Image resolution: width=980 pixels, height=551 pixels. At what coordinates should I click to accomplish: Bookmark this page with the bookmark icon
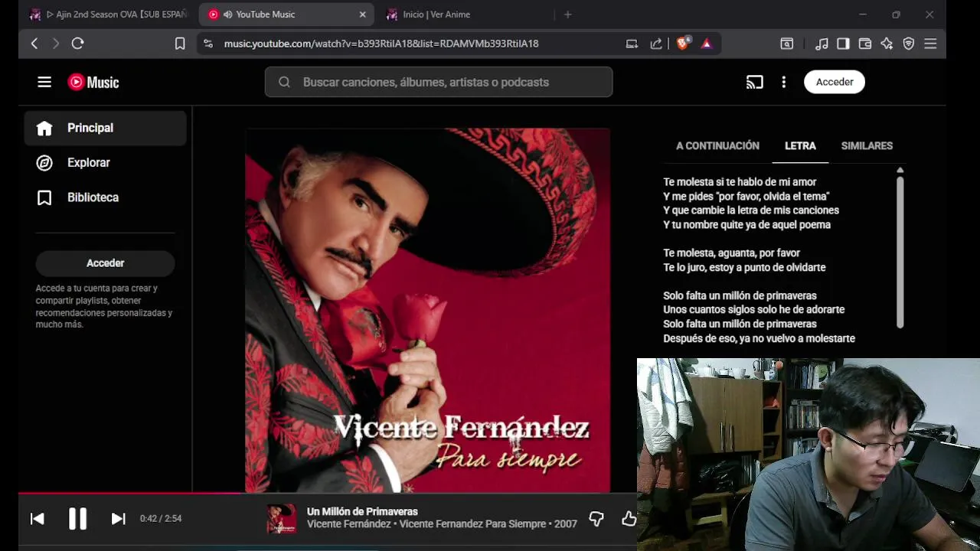pos(180,44)
